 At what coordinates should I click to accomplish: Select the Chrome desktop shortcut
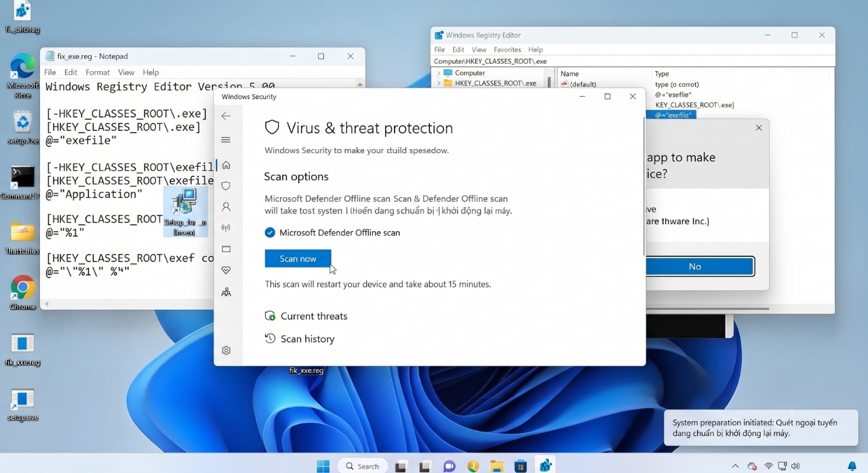pos(22,293)
